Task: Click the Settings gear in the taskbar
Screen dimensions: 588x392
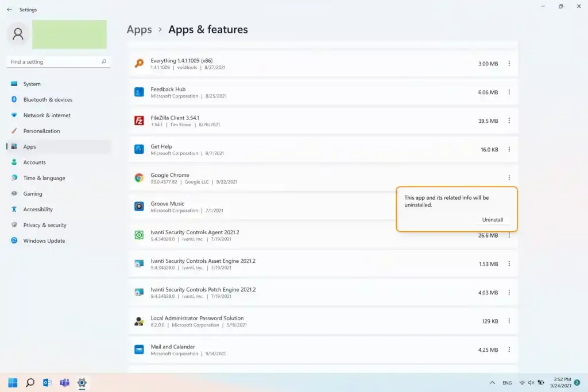Action: point(82,383)
